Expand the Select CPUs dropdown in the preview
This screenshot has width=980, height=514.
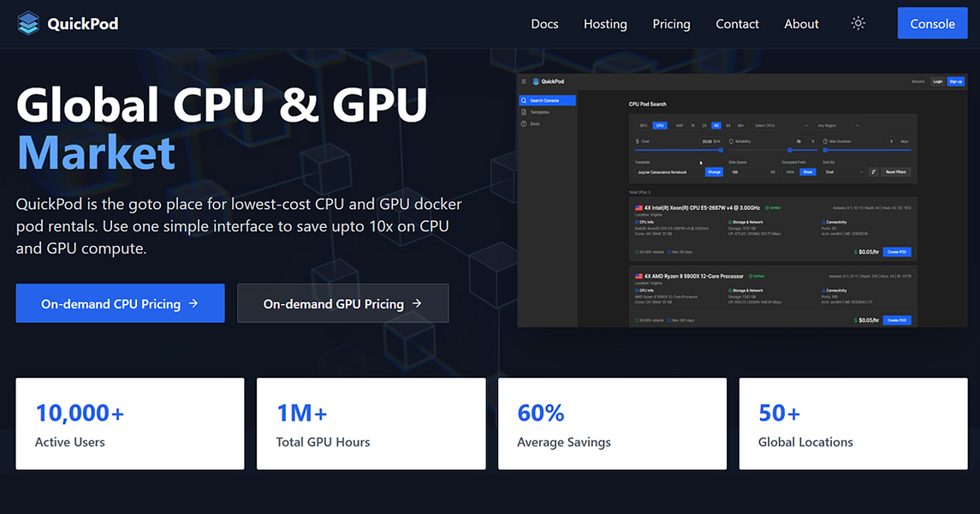point(782,126)
